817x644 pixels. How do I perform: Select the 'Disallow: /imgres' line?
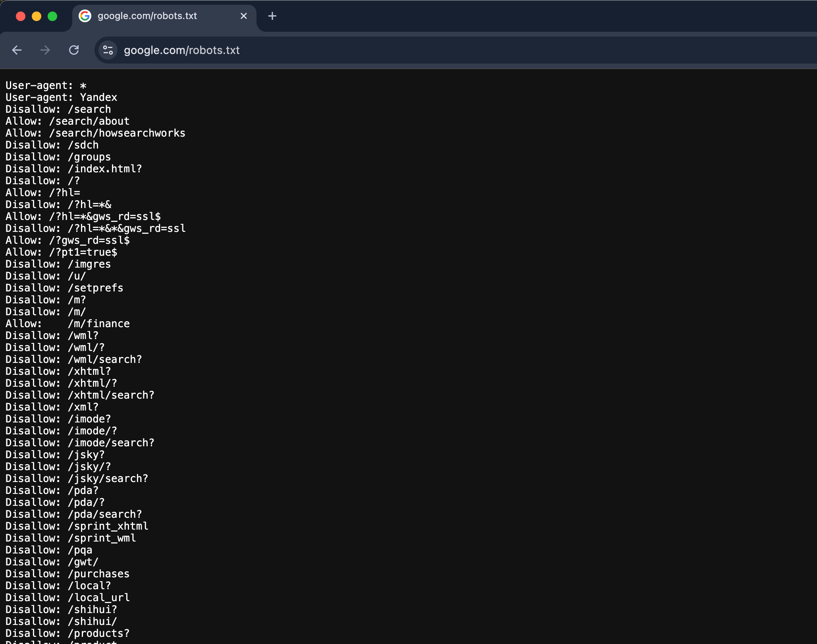(58, 264)
